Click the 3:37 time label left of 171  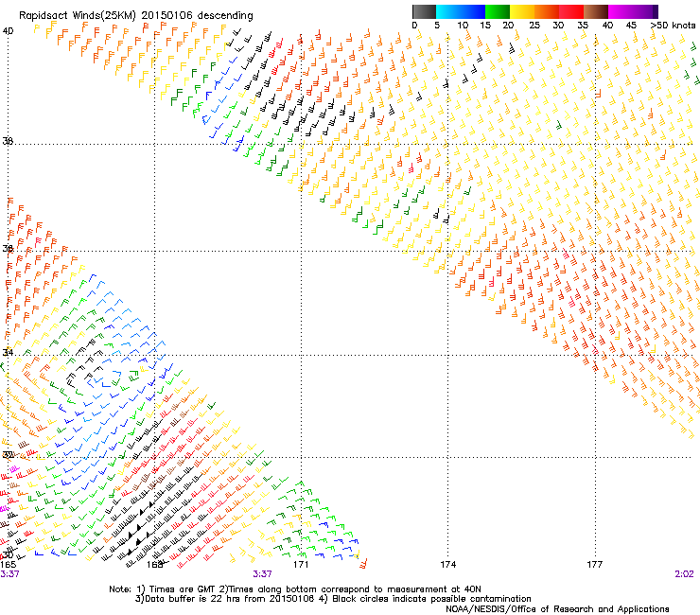pos(263,574)
